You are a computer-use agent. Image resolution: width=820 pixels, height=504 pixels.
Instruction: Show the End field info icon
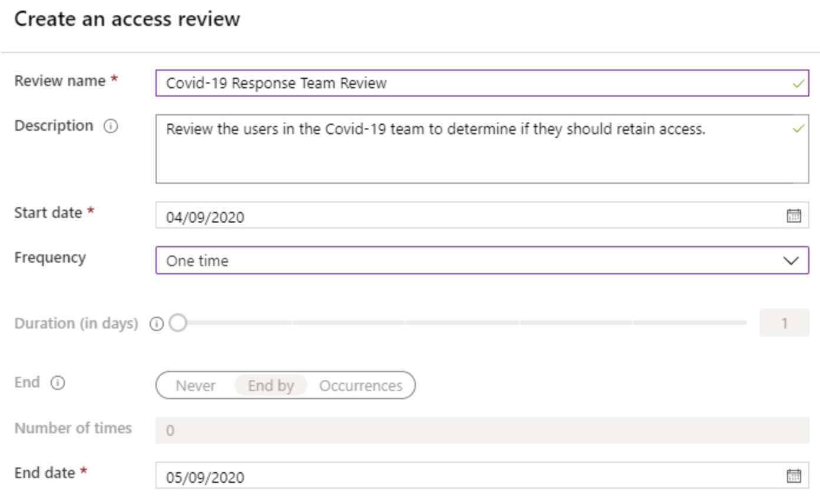click(x=58, y=383)
